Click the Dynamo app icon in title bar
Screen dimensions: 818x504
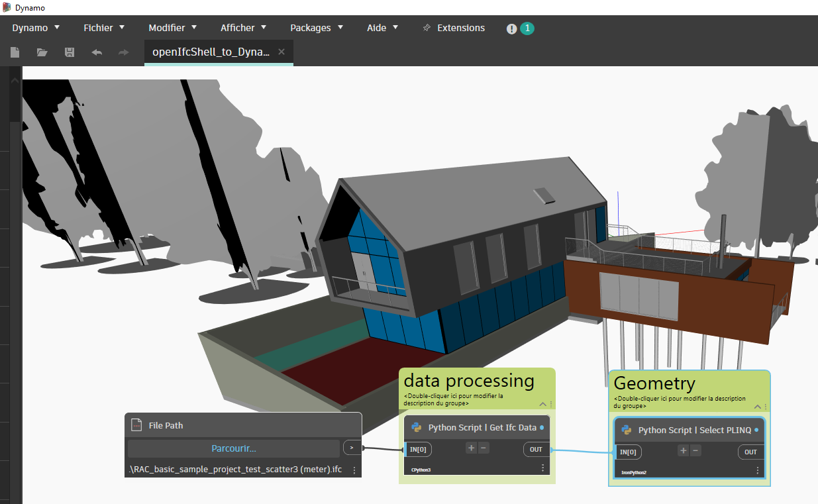pos(7,7)
